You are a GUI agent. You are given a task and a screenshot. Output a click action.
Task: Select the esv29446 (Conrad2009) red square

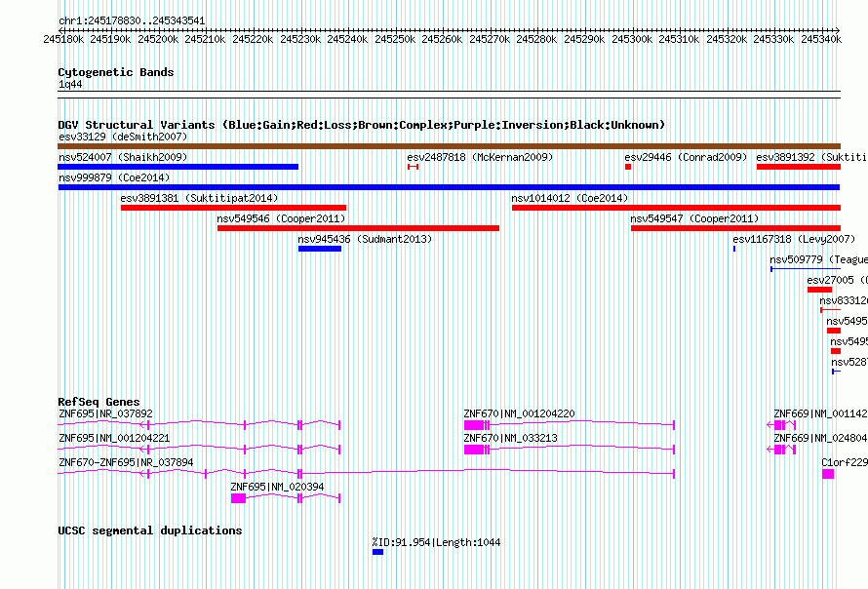[x=628, y=167]
